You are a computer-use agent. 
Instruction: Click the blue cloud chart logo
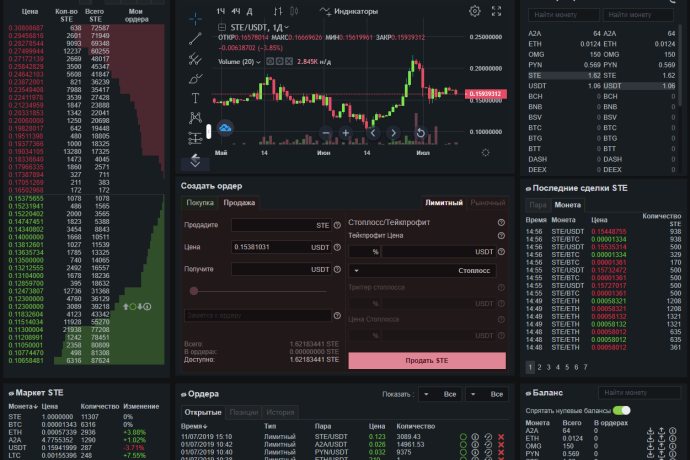pos(225,129)
